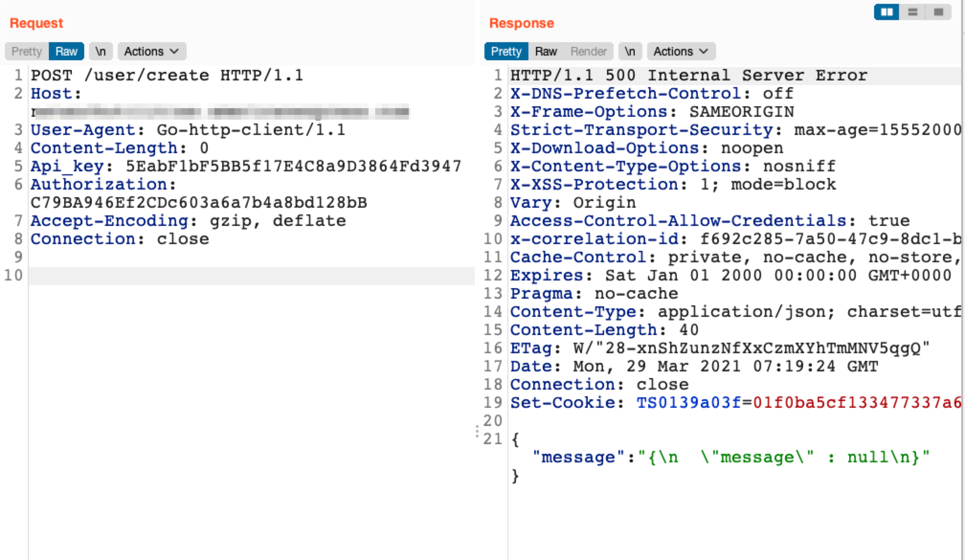Click the ETag header line
The width and height of the screenshot is (965, 560).
tap(720, 348)
